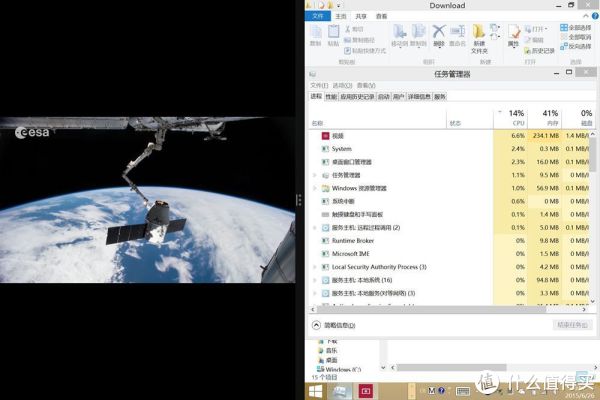This screenshot has width=600, height=400.
Task: Click the Cut scissors icon in Explorer ribbon
Action: [347, 29]
